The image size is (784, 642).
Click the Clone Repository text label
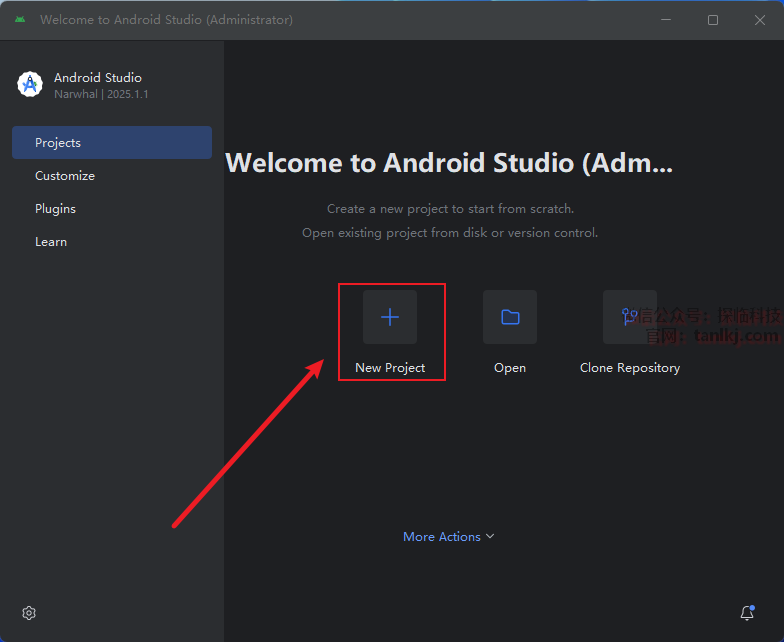tap(630, 368)
